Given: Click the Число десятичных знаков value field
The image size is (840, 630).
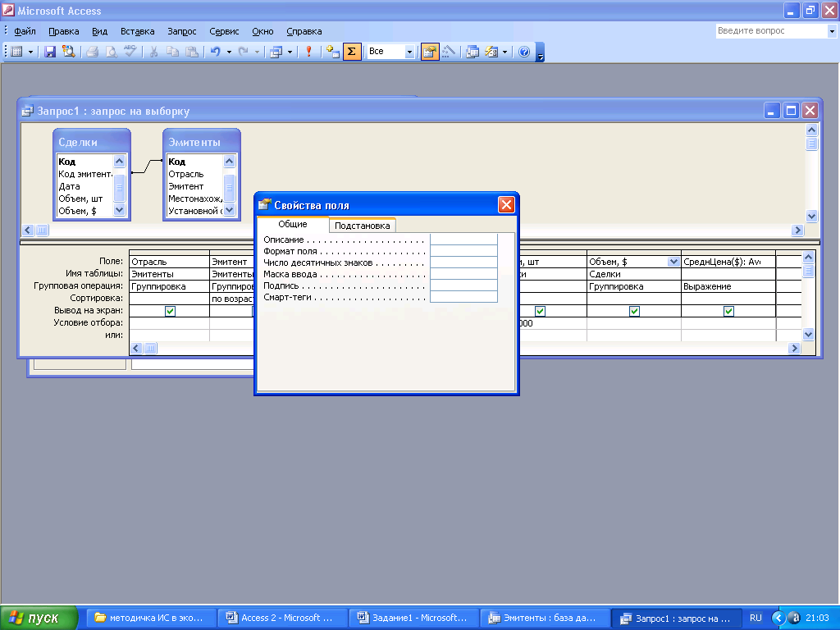Looking at the screenshot, I should (x=464, y=262).
